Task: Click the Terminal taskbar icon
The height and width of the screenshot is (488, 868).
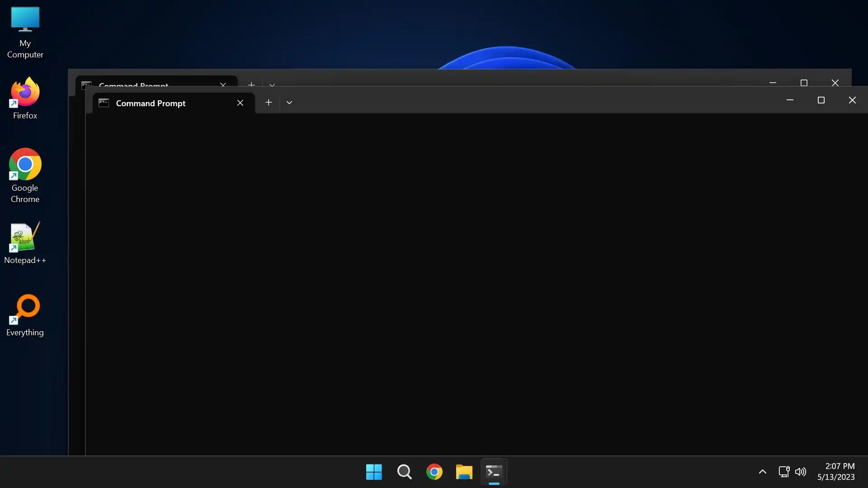Action: tap(494, 472)
